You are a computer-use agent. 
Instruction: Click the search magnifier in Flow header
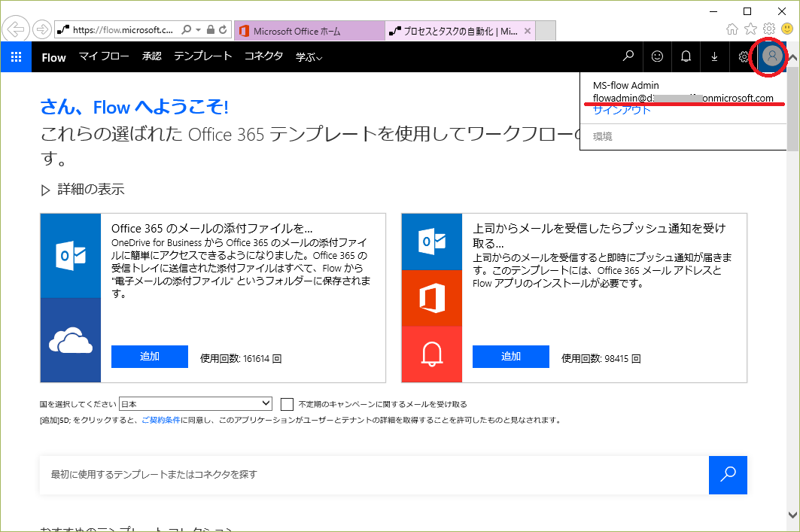tap(628, 56)
